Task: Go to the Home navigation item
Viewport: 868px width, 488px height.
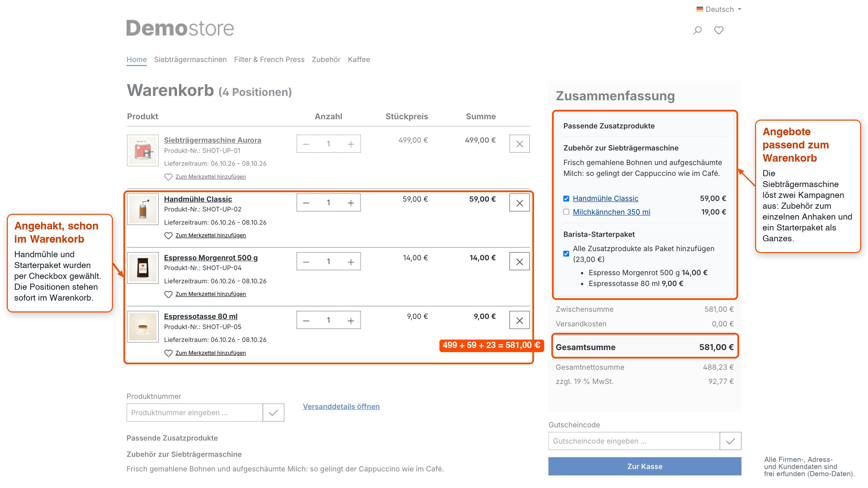Action: coord(137,60)
